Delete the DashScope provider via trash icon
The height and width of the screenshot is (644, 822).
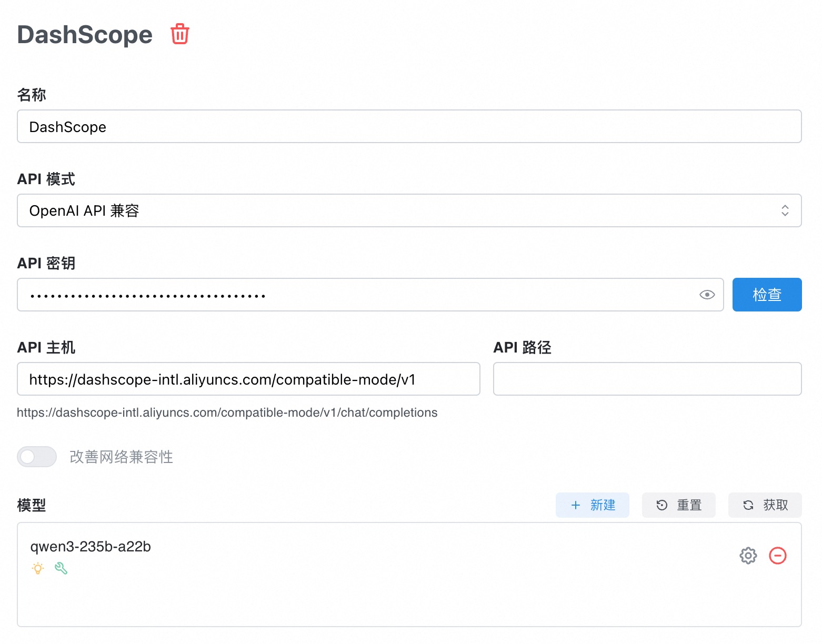click(x=179, y=34)
